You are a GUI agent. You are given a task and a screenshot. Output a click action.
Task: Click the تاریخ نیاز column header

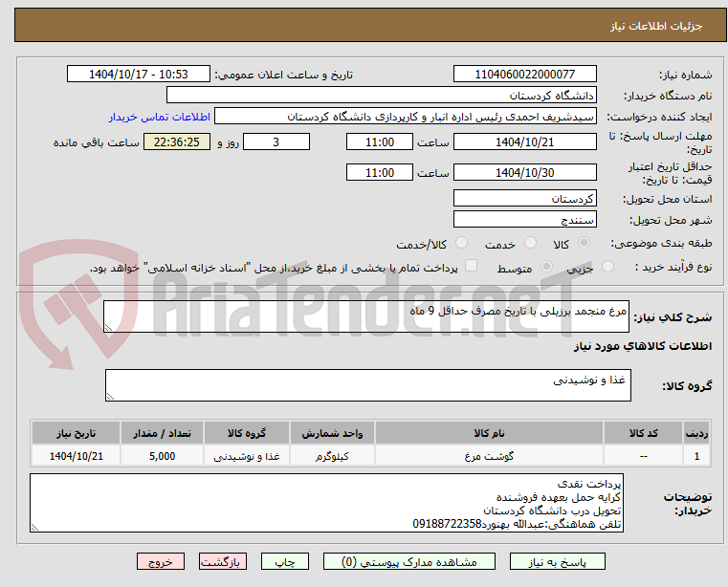click(77, 433)
